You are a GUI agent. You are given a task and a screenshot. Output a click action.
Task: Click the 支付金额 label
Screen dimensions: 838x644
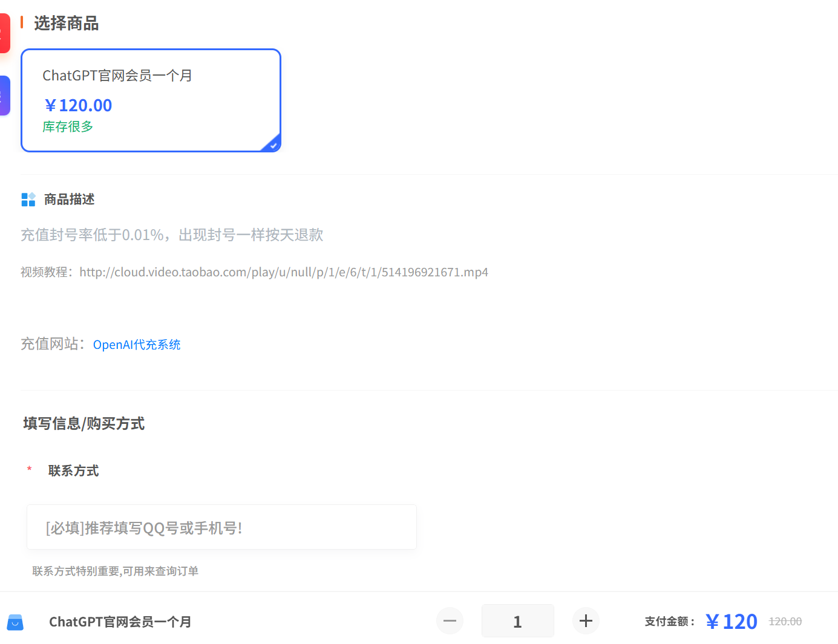coord(670,622)
